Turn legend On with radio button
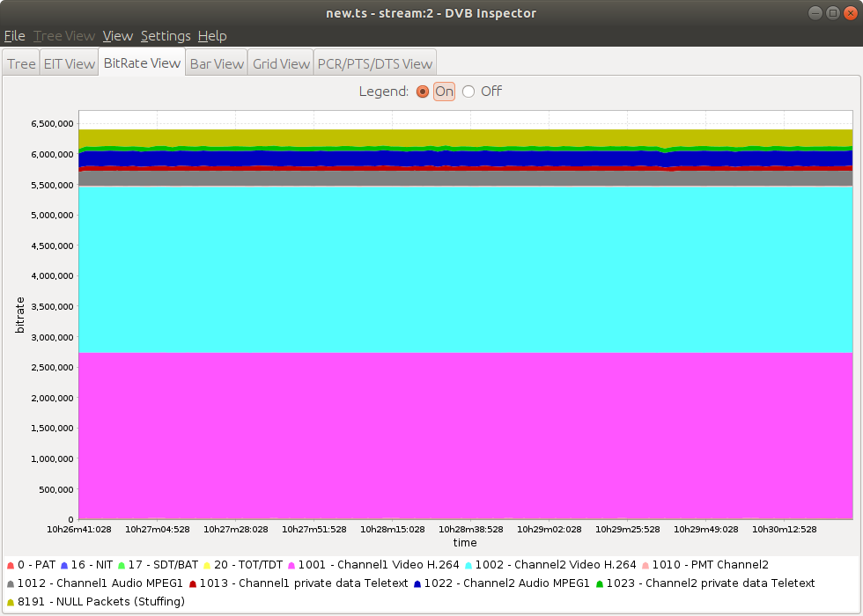 click(x=423, y=92)
